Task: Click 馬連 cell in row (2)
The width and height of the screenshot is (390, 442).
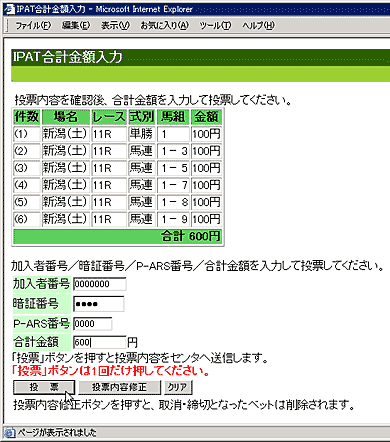Action: coord(142,151)
